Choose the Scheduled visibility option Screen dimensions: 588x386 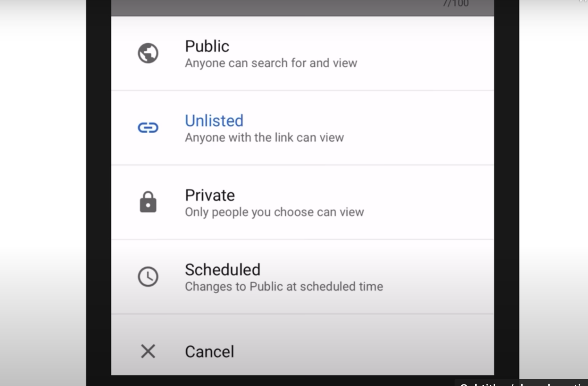point(302,277)
